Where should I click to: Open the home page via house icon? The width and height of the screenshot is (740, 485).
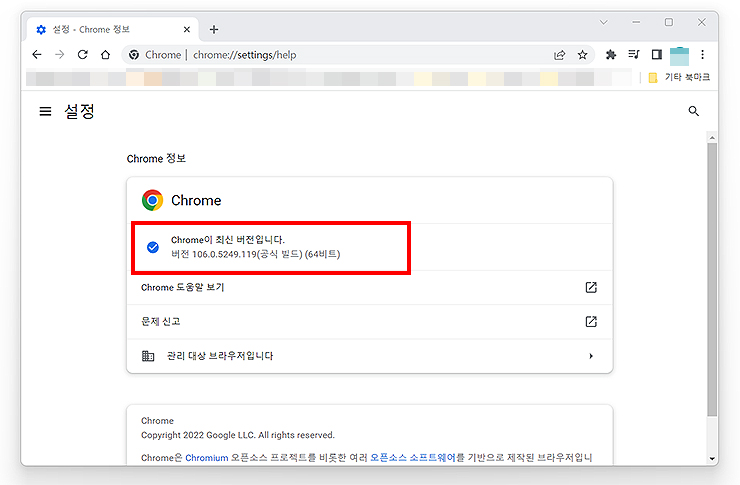click(105, 55)
